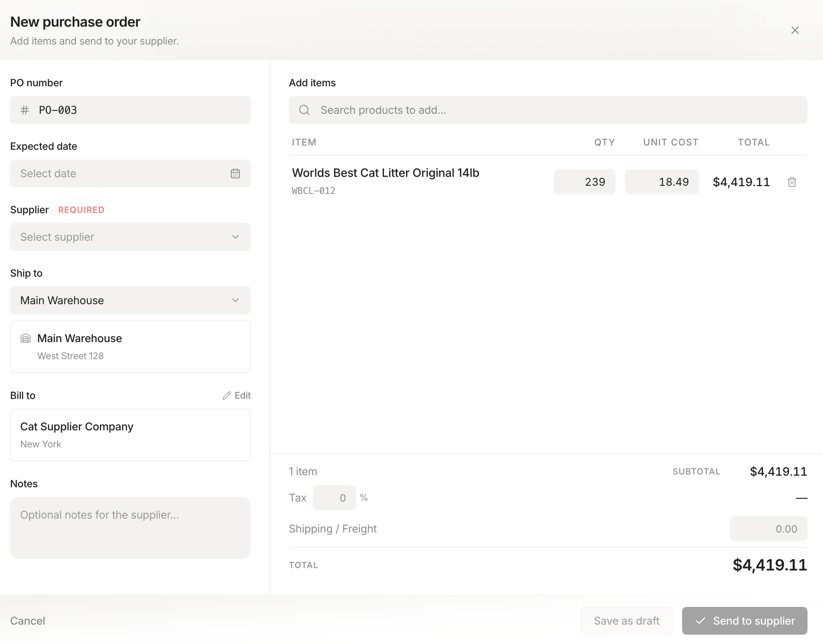Click the search magnifier in Add items
This screenshot has width=823, height=644.
(304, 110)
